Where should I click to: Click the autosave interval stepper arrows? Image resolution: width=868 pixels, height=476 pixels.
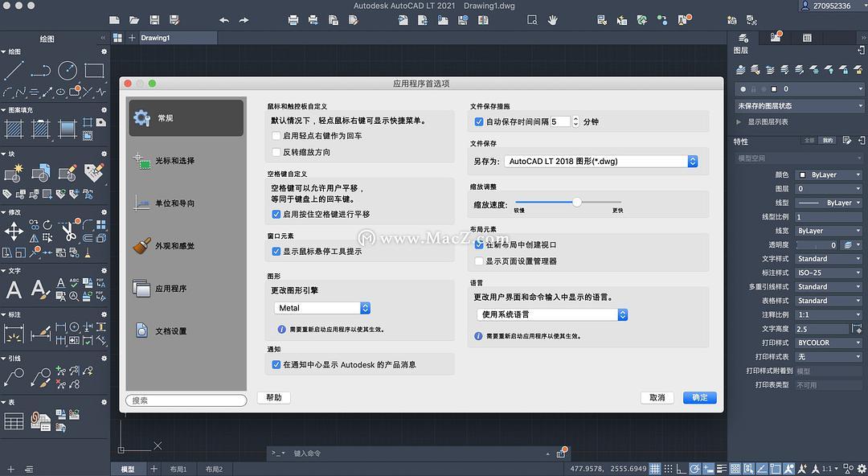[x=575, y=121]
